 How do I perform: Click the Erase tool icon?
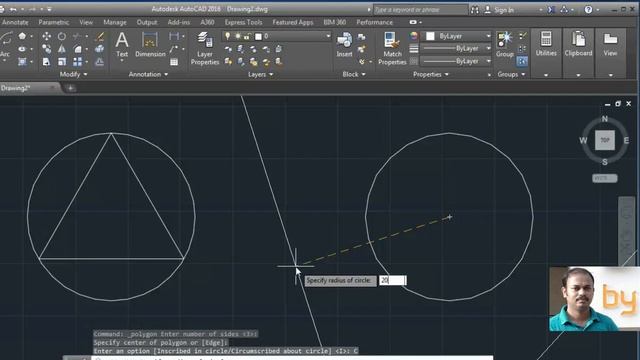(100, 36)
